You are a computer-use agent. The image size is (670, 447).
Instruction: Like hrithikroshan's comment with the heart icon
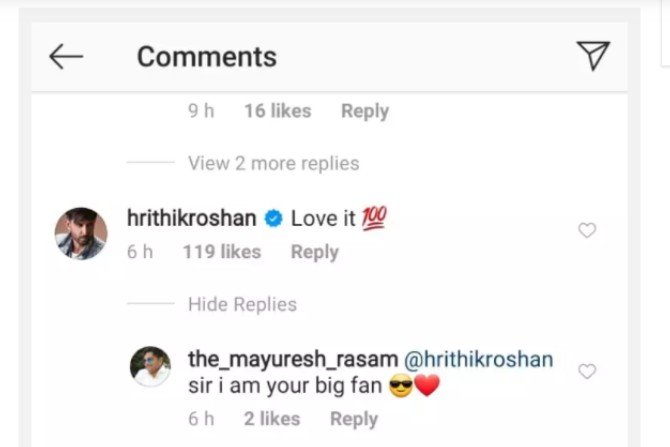click(x=587, y=230)
